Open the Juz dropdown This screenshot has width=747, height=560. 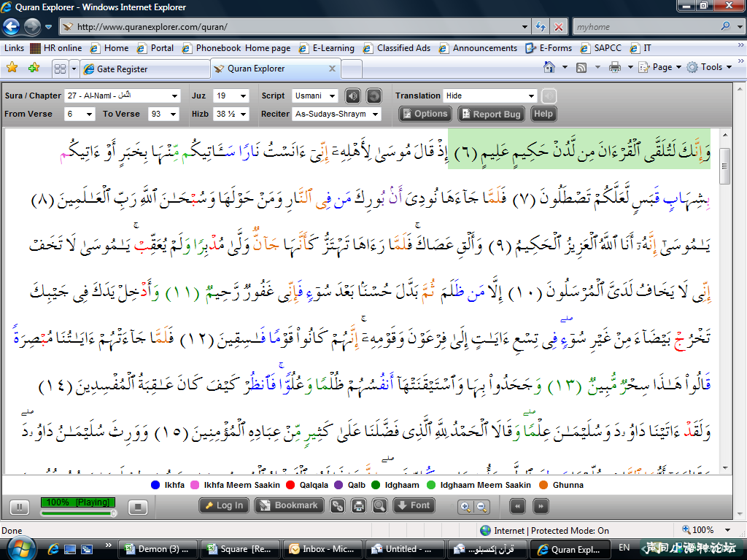[231, 96]
